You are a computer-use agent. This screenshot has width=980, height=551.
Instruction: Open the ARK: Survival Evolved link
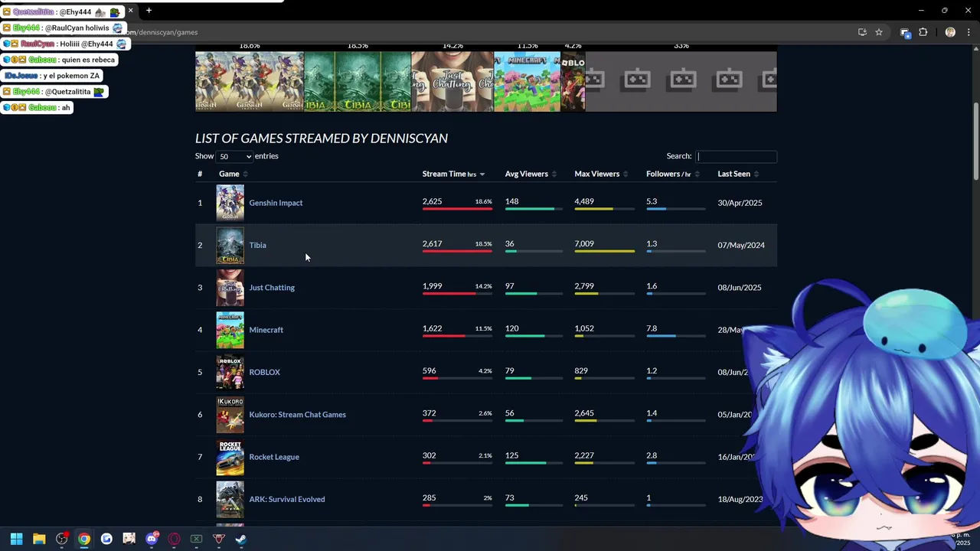tap(287, 499)
